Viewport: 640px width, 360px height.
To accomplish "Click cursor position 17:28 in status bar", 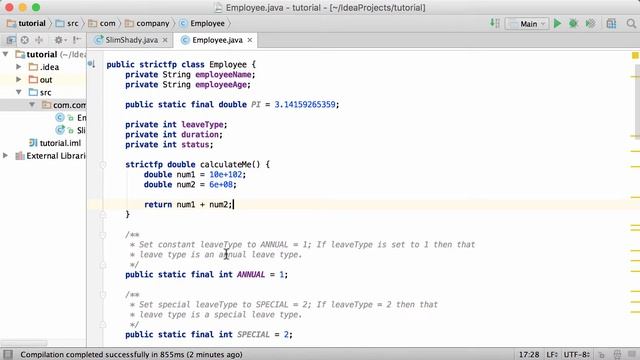I will pos(529,355).
